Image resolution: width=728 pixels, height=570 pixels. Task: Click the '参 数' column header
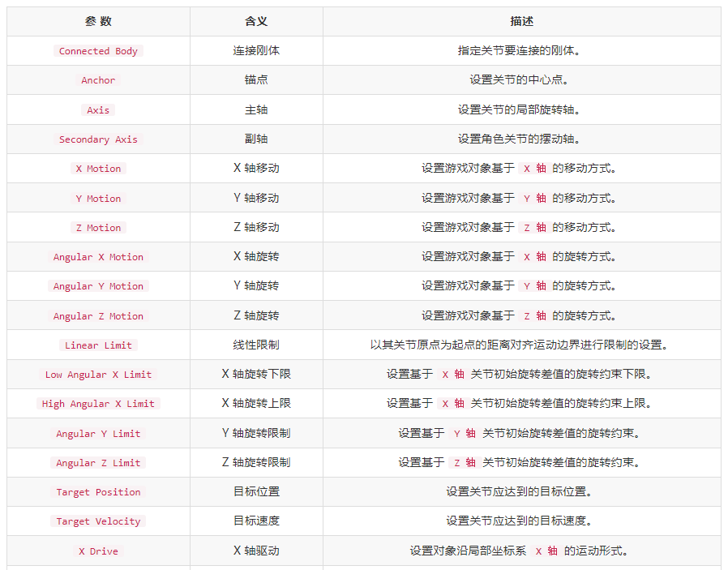pos(98,21)
